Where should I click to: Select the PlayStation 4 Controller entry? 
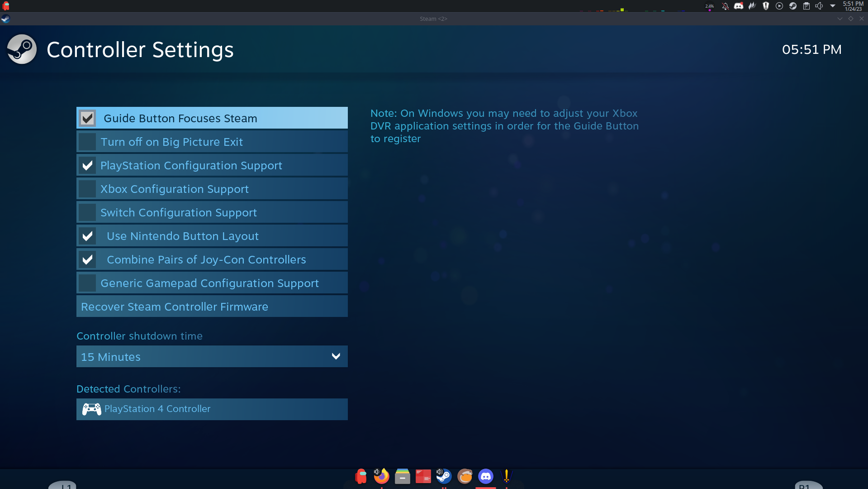click(x=212, y=409)
